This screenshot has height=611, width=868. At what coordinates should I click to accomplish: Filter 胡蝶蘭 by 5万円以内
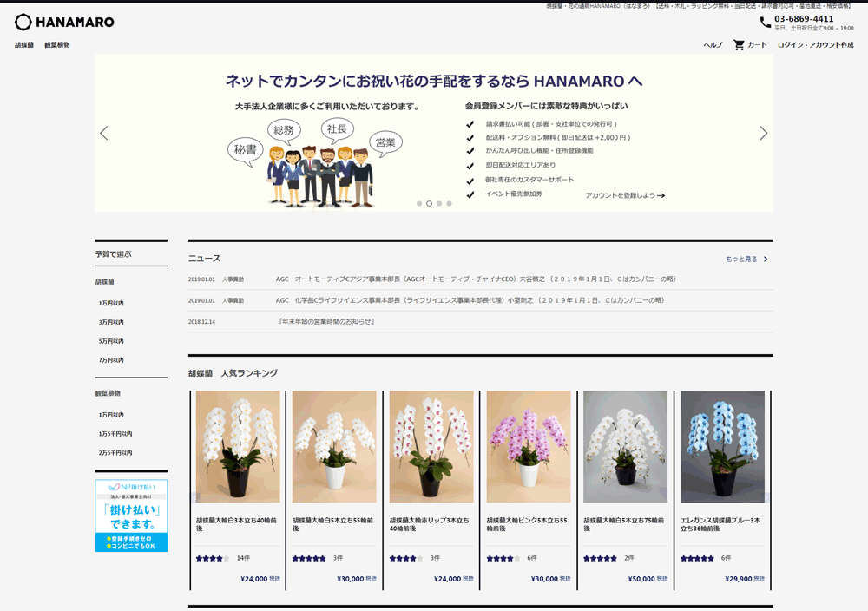click(111, 341)
